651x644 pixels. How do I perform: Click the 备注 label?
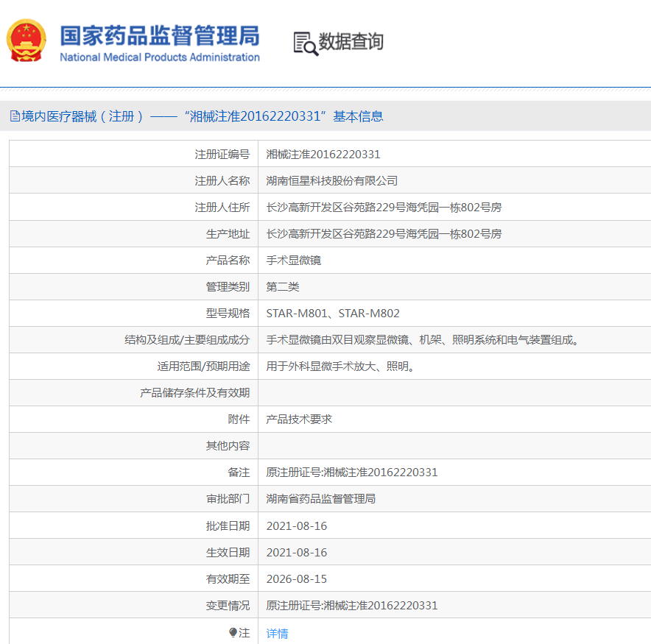(x=239, y=473)
